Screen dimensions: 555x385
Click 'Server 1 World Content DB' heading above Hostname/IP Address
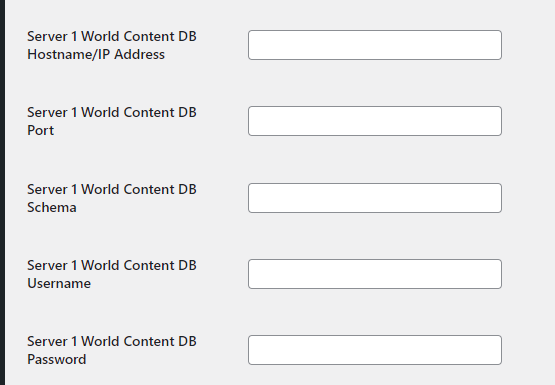click(112, 36)
